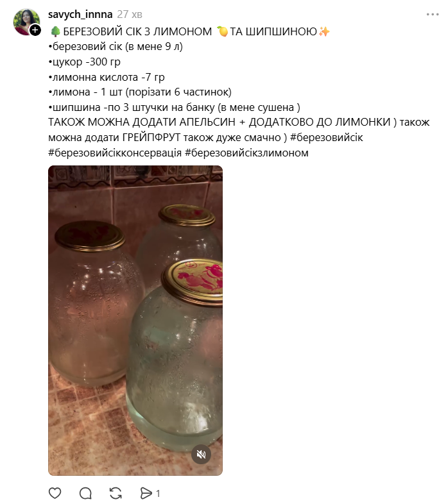
Task: Click the lemon emoji in the title
Action: point(221,31)
